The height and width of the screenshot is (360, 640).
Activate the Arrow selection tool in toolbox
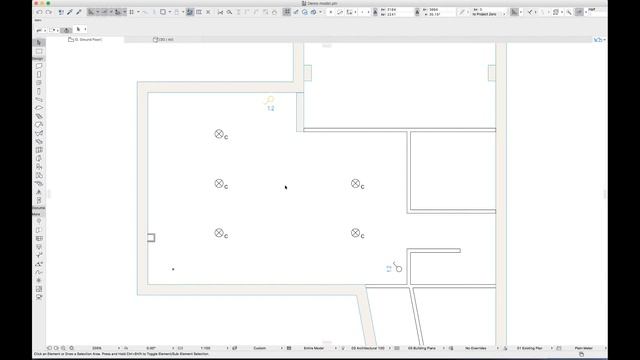point(39,42)
